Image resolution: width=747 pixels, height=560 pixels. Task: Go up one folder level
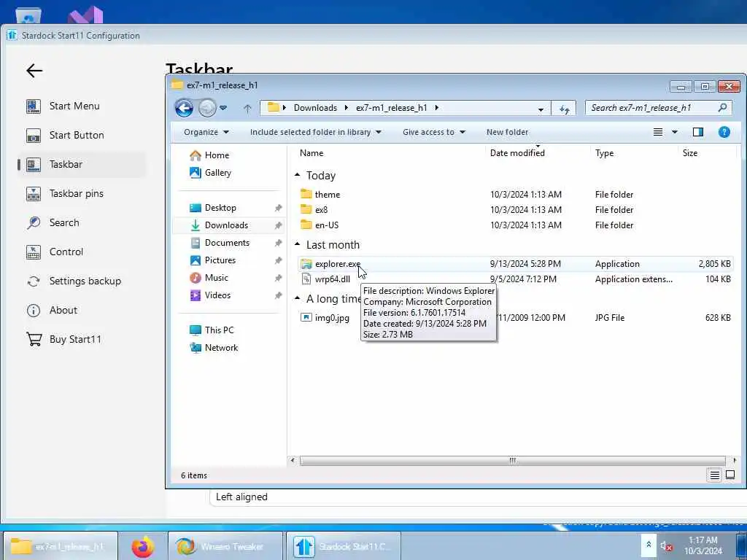pyautogui.click(x=247, y=109)
